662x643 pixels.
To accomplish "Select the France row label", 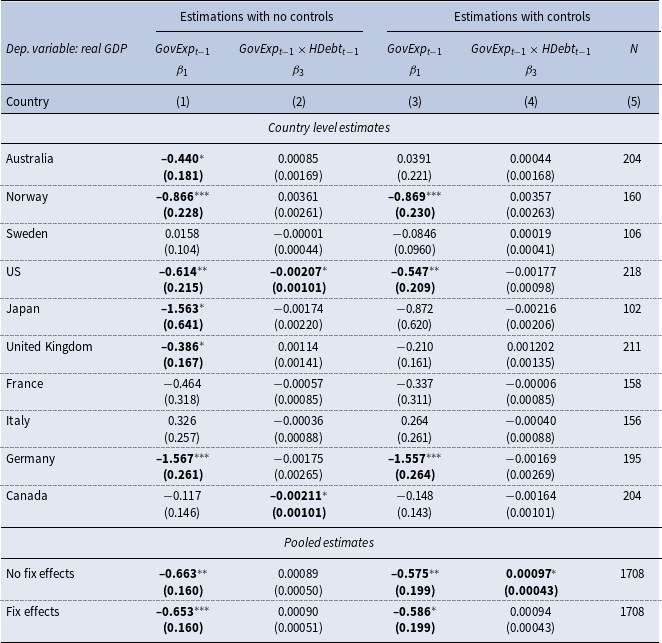I will pyautogui.click(x=25, y=383).
